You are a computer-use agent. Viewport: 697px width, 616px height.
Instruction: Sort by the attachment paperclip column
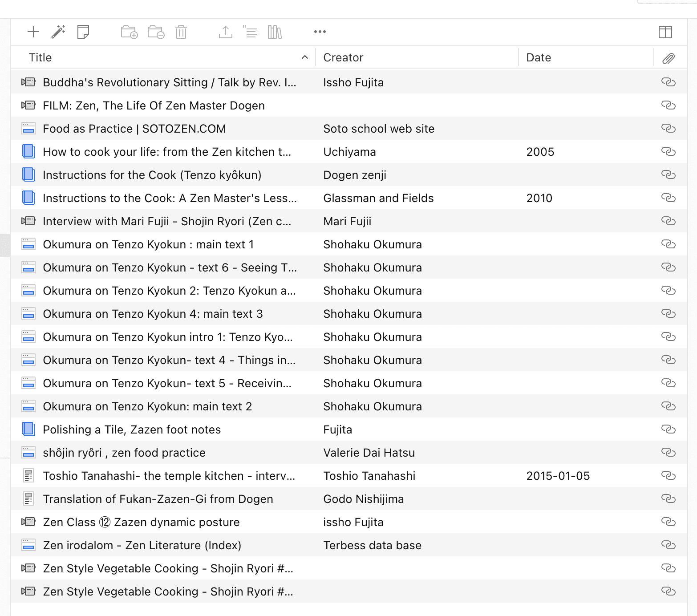(668, 58)
